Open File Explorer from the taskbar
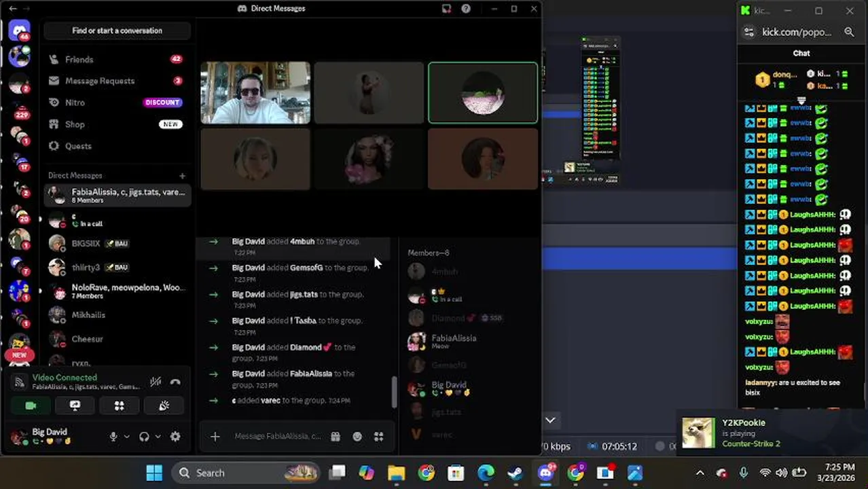 [396, 473]
